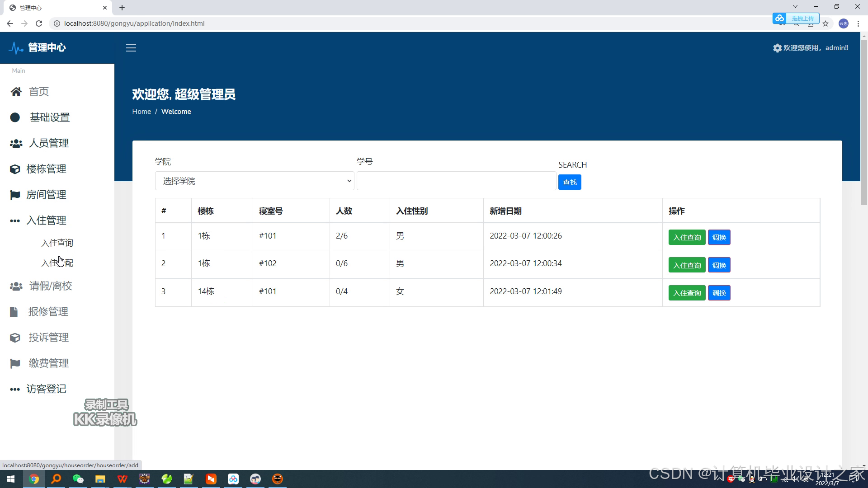This screenshot has height=488, width=868.
Task: Collapse the 入住管理 sidebar menu
Action: coord(46,221)
